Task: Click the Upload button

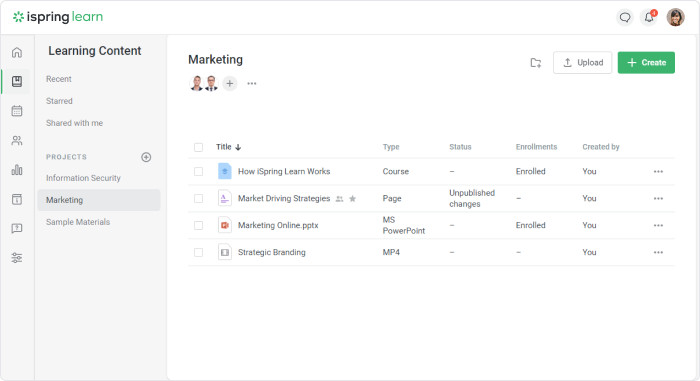Action: pos(583,63)
